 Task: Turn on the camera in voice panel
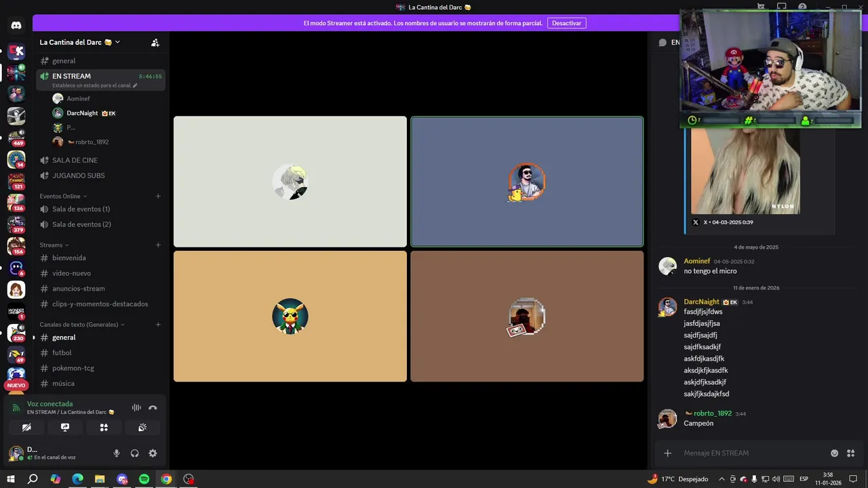click(x=26, y=428)
